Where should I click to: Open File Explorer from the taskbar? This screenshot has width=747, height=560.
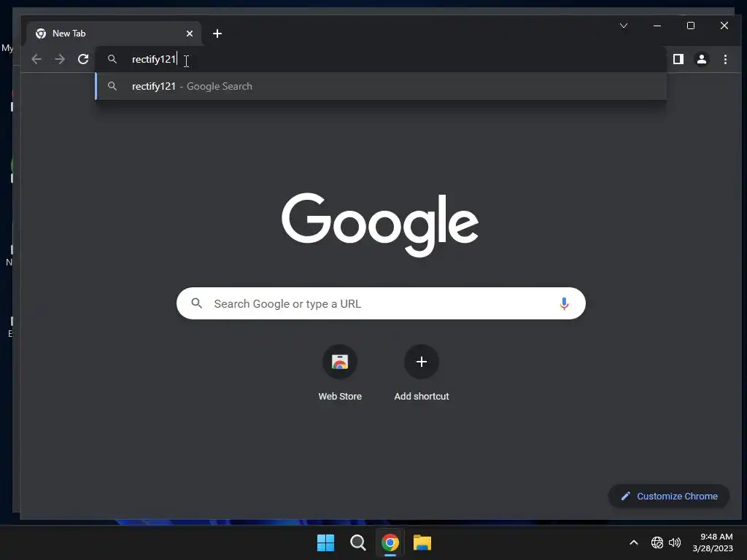pos(422,542)
